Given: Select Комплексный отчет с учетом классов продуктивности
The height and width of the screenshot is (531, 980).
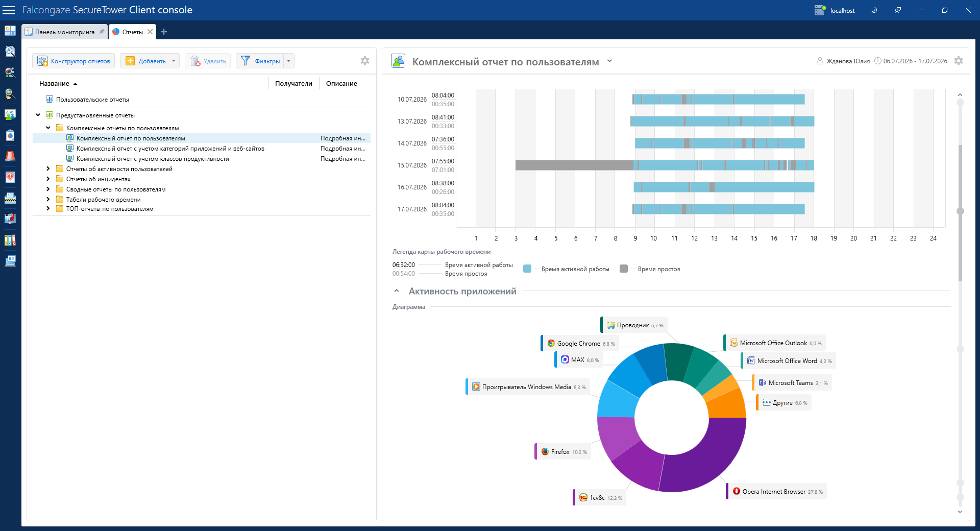Looking at the screenshot, I should (153, 159).
